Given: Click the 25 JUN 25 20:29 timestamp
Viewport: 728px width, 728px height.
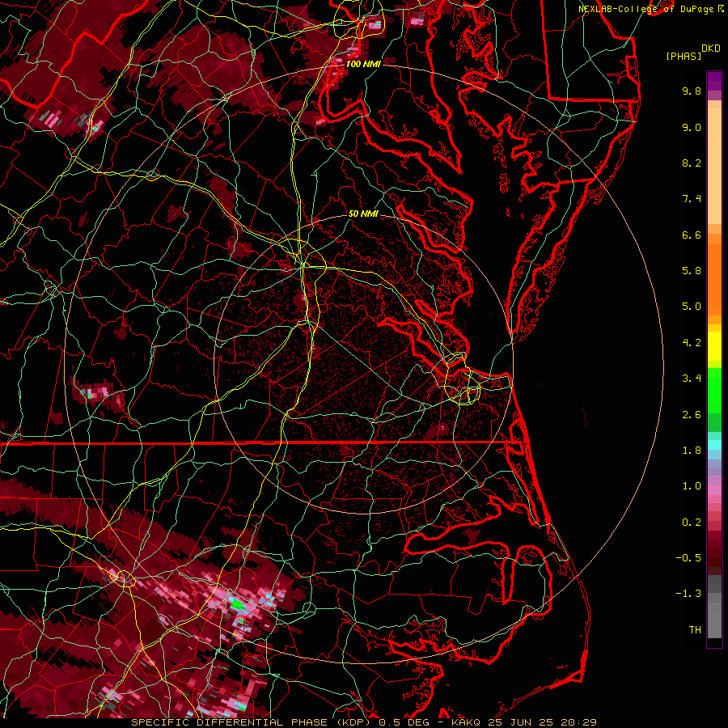Looking at the screenshot, I should pos(542,722).
